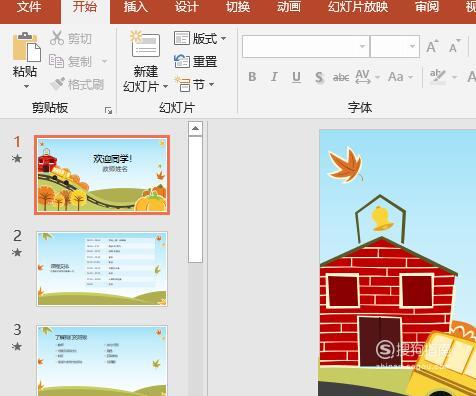Select the orange maple leaf on slide
476x396 pixels.
click(x=345, y=165)
